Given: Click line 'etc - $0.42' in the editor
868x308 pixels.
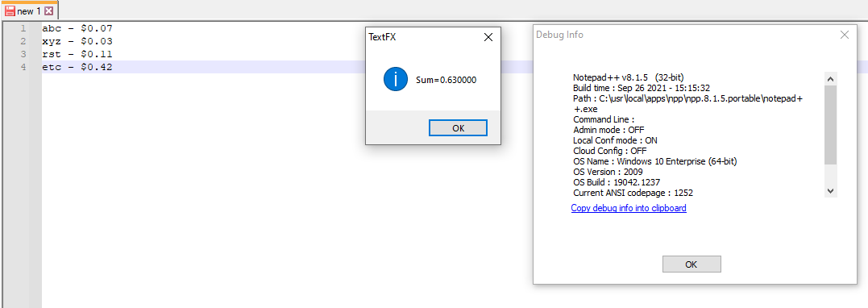Looking at the screenshot, I should pyautogui.click(x=77, y=67).
